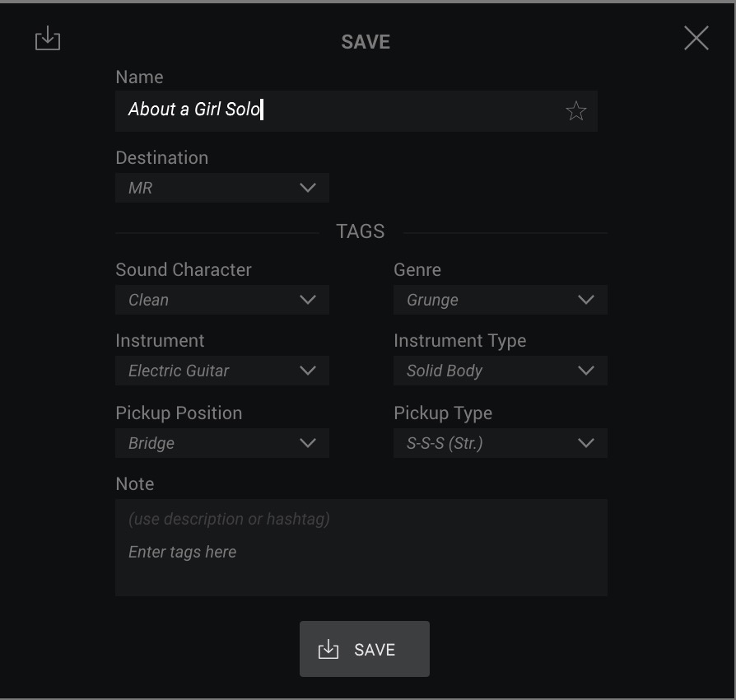This screenshot has height=700, width=736.
Task: Toggle the favorite star in Name field
Action: pos(576,111)
